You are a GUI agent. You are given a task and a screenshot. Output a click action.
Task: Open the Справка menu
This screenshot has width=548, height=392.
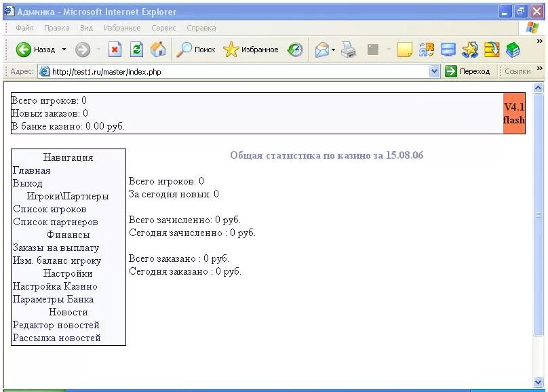[201, 28]
